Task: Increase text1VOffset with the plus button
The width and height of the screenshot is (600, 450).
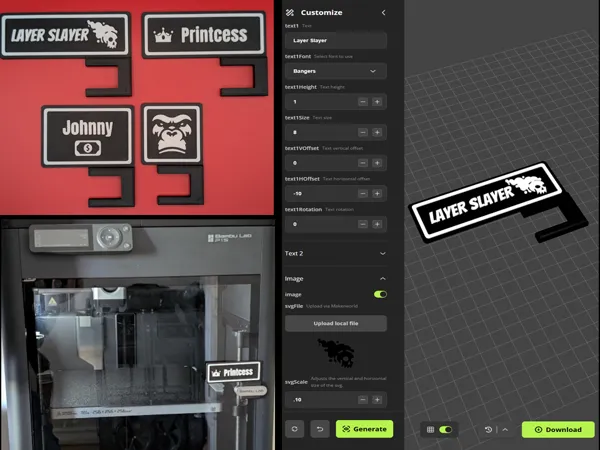Action: coord(377,163)
